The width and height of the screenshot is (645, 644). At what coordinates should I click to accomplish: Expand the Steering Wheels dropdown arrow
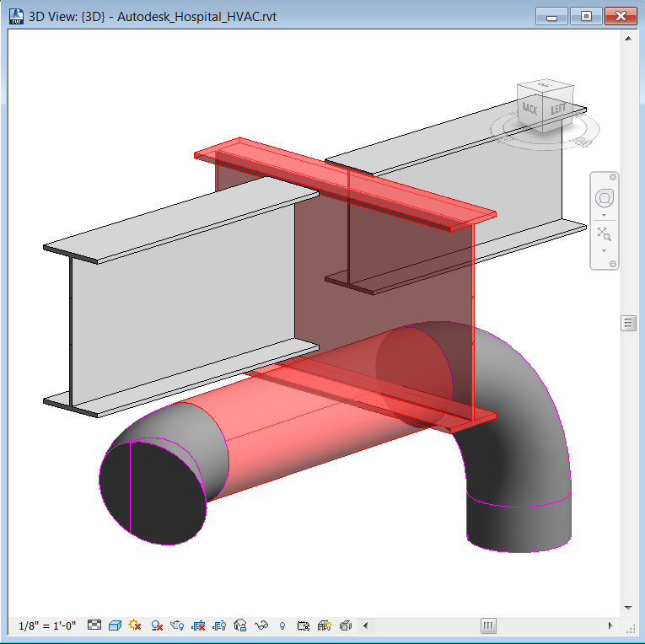tap(605, 215)
